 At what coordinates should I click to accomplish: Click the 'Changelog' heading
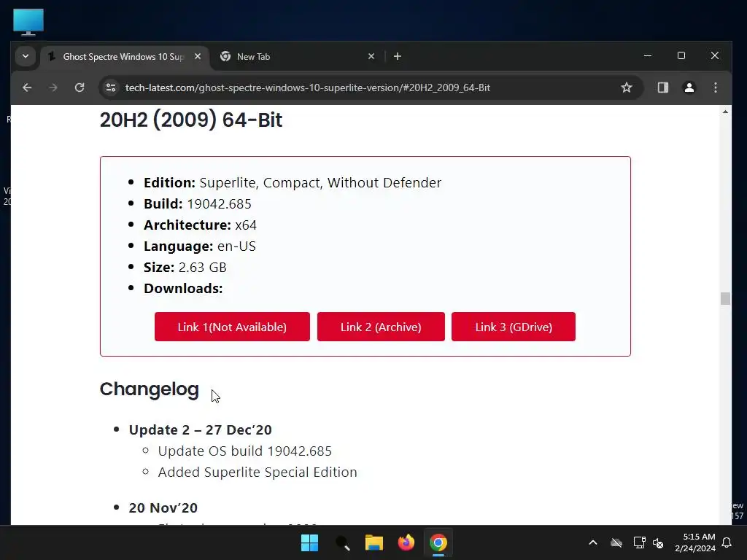pyautogui.click(x=149, y=389)
